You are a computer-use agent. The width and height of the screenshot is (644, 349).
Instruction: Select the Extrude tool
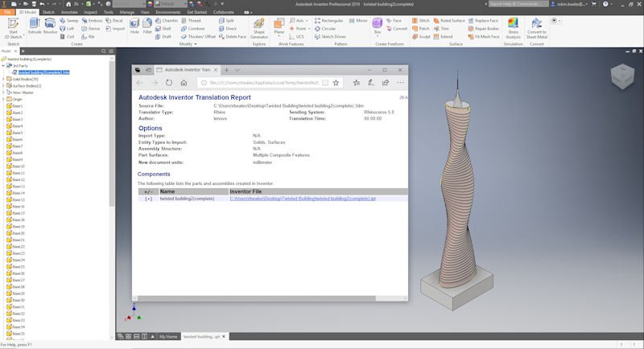[x=35, y=26]
